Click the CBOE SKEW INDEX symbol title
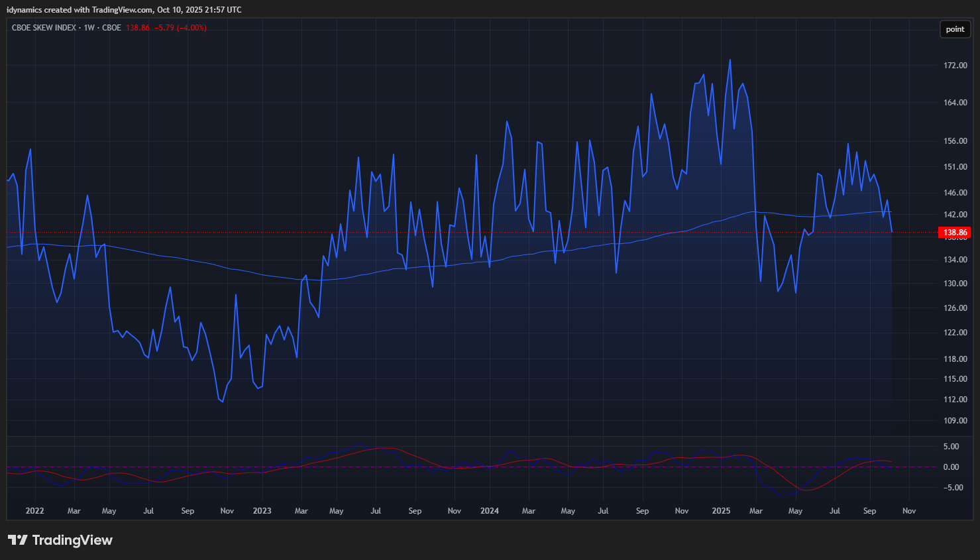 pyautogui.click(x=44, y=28)
